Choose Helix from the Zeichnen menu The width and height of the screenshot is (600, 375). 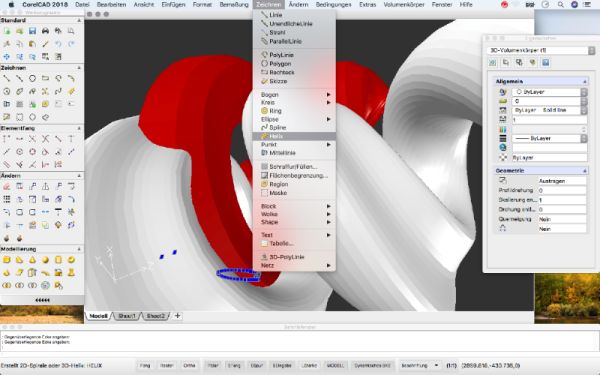click(294, 136)
